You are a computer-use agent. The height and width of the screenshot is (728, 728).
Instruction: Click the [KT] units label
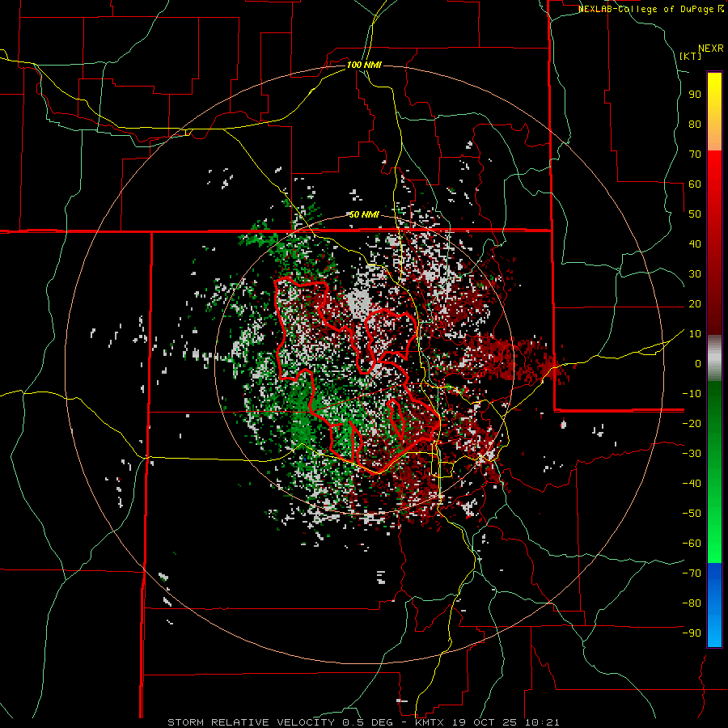pos(691,56)
